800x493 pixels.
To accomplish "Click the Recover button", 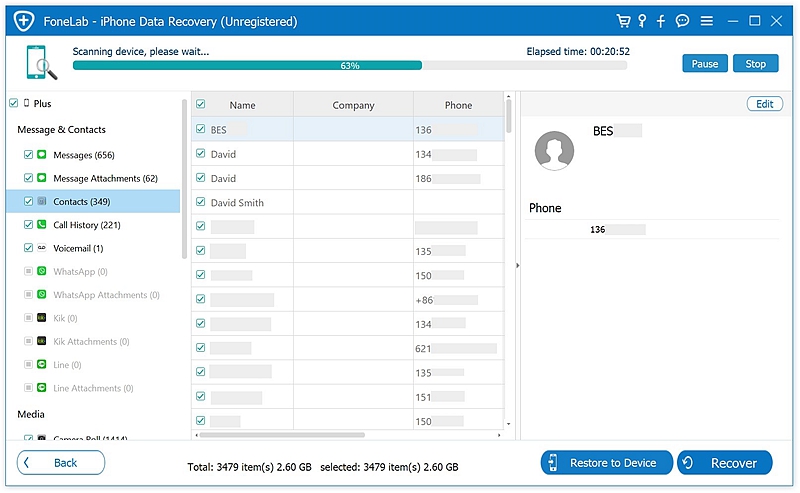I will [724, 462].
